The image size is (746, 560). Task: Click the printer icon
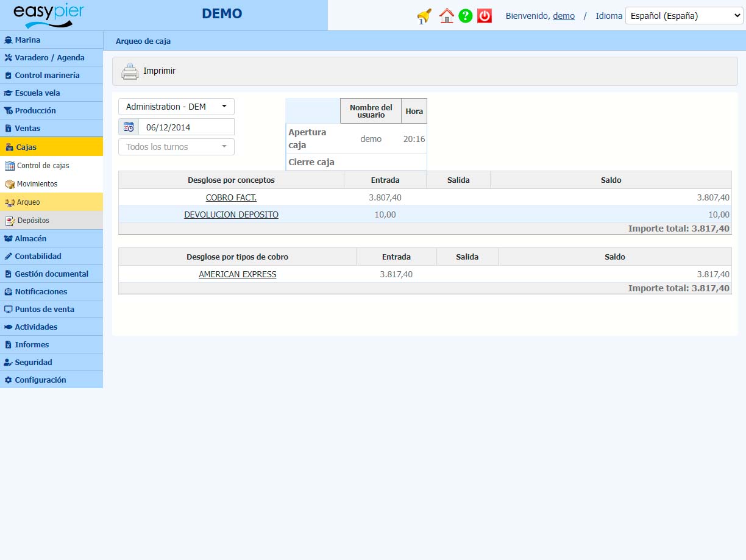click(x=130, y=71)
